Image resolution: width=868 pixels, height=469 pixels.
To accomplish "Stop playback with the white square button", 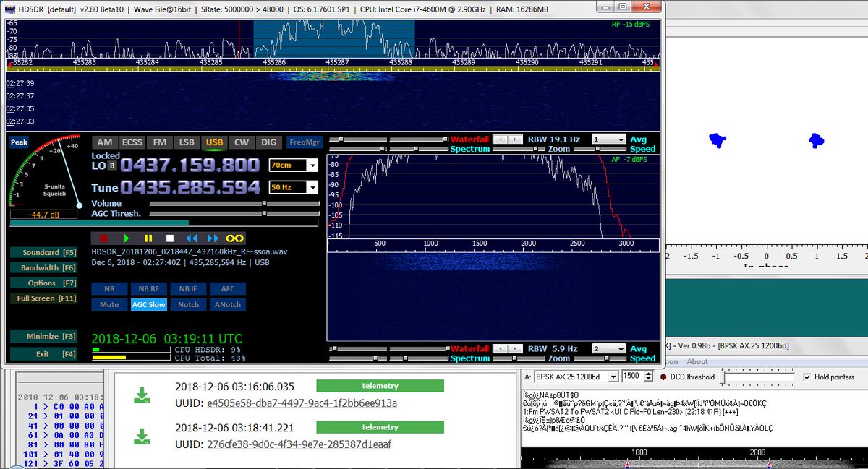I will (x=169, y=238).
